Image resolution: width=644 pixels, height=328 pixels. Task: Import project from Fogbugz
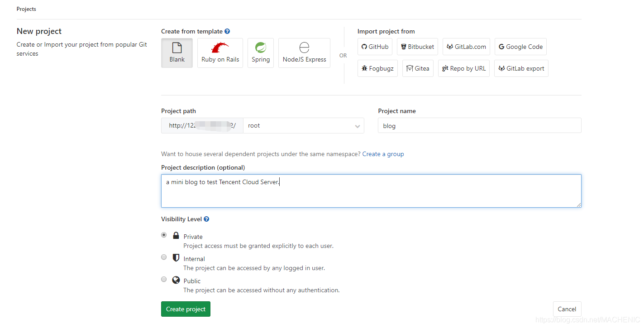[377, 68]
